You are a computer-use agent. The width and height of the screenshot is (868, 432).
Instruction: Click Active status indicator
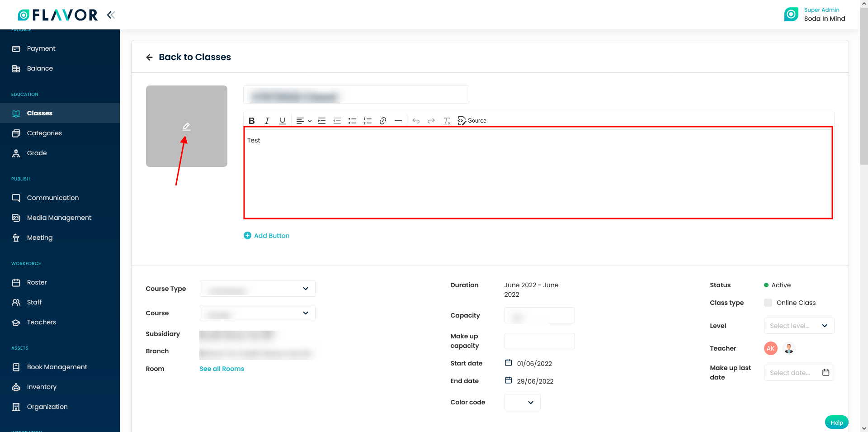pos(777,285)
